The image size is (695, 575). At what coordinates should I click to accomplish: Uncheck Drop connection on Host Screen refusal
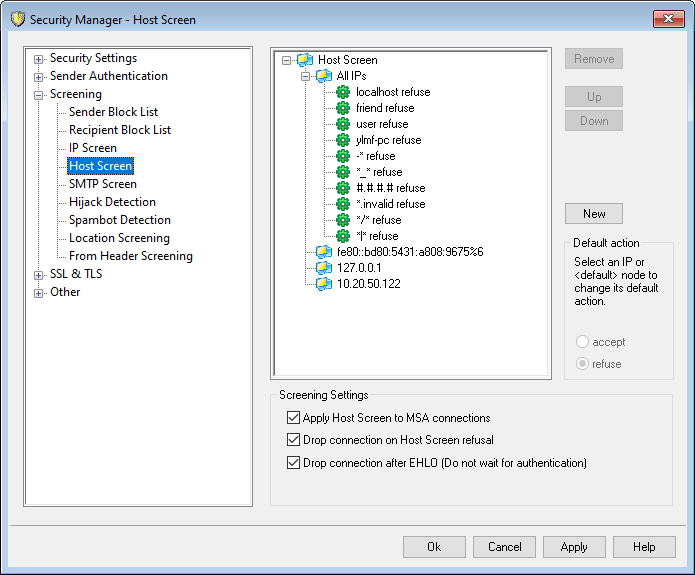coord(293,440)
